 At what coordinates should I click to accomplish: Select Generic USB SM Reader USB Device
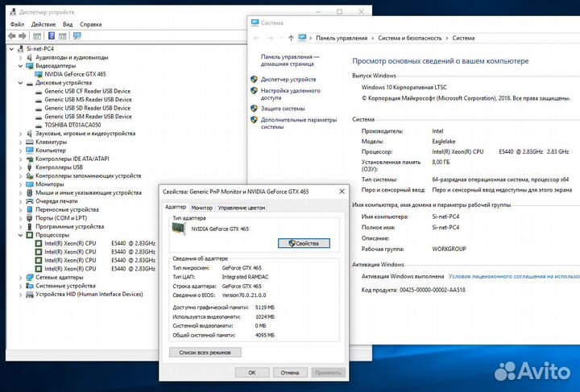pos(88,117)
